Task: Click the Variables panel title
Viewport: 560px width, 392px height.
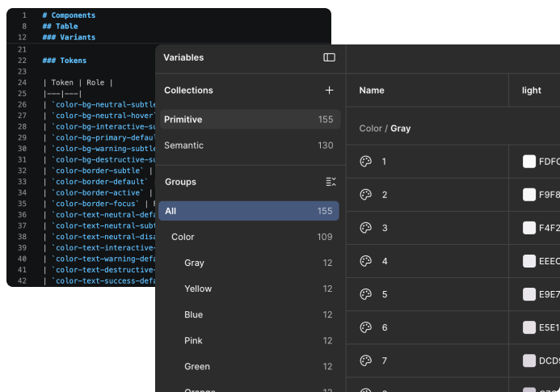Action: tap(183, 57)
